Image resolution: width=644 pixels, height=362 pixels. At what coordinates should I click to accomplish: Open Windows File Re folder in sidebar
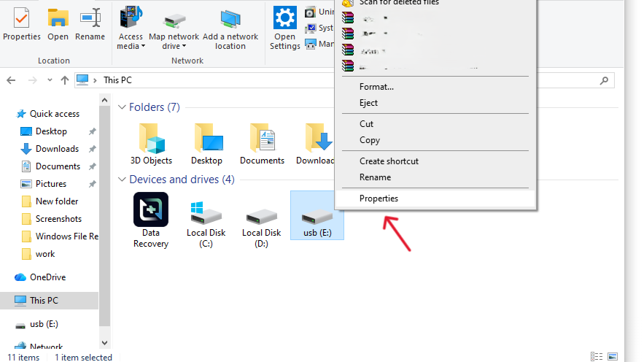point(66,236)
